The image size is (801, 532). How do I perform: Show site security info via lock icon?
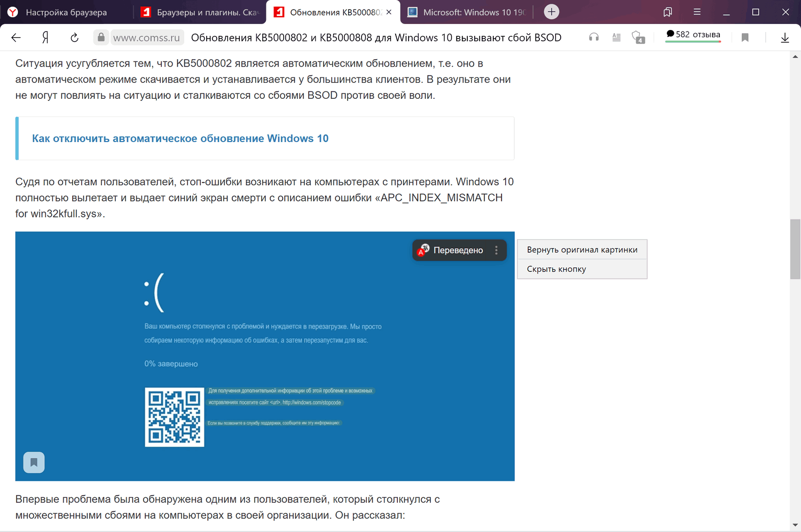point(101,37)
